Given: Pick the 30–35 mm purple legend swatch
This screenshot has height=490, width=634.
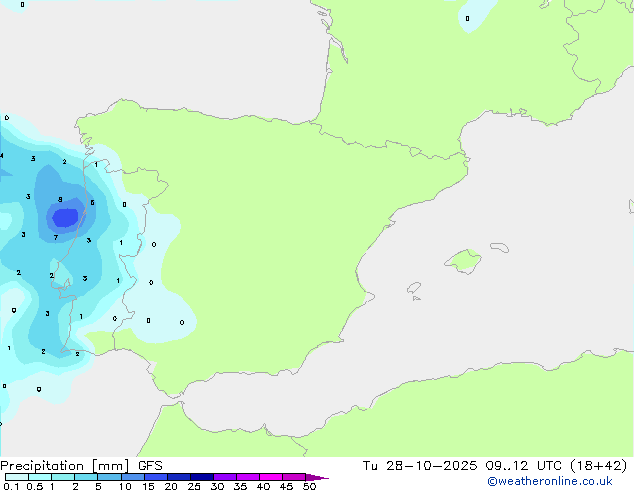Looking at the screenshot, I should click(x=225, y=477).
